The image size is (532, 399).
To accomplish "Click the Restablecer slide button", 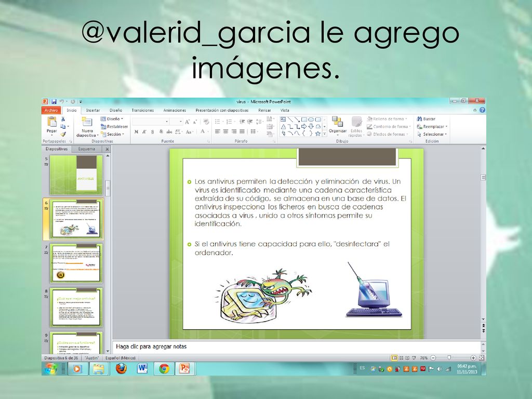I will tap(114, 127).
